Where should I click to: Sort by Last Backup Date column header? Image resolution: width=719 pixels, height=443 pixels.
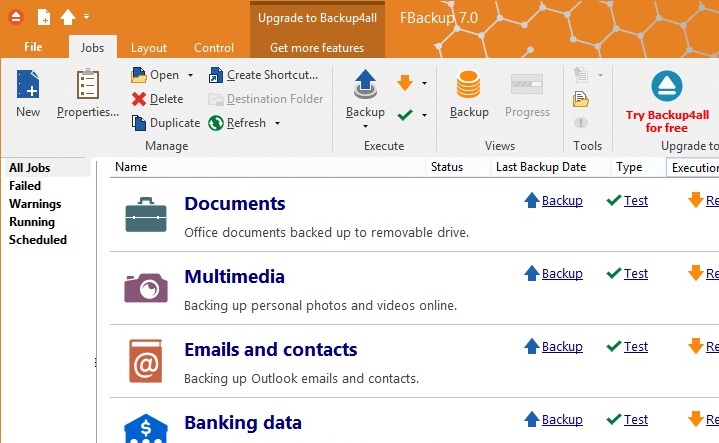[540, 167]
